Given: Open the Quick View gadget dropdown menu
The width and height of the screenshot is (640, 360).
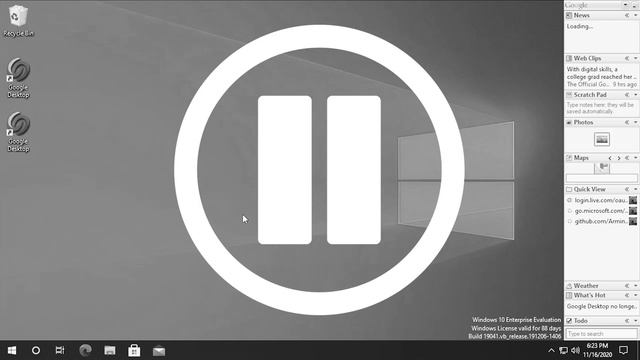Looking at the screenshot, I should click(x=636, y=189).
